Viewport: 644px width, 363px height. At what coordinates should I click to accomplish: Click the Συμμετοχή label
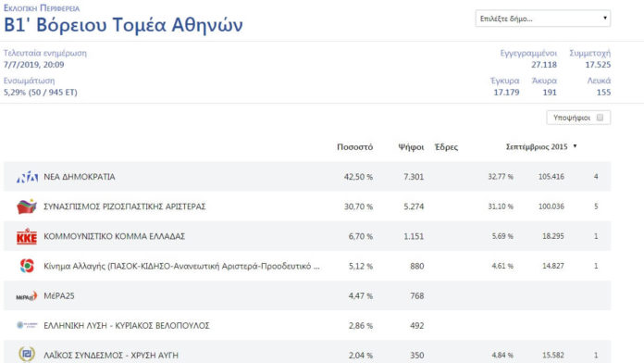pyautogui.click(x=589, y=54)
